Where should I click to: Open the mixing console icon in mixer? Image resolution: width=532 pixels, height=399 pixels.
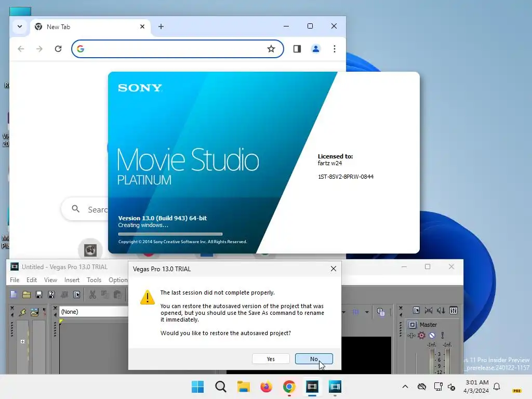click(x=453, y=311)
